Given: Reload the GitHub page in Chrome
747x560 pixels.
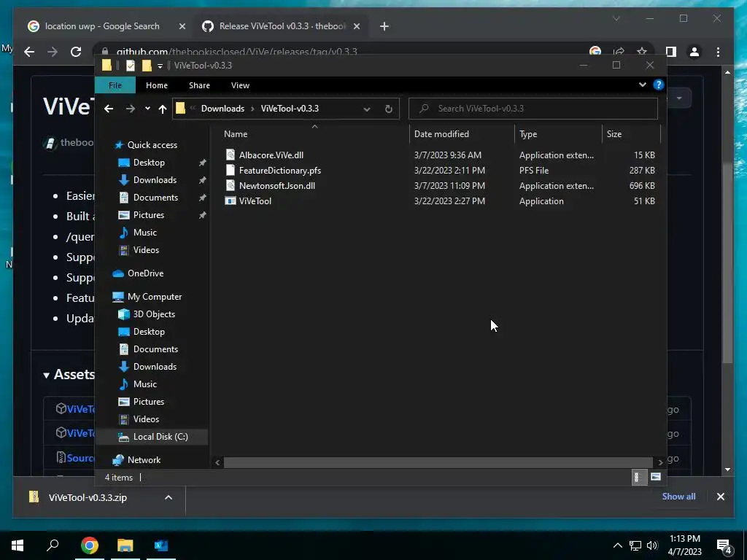Looking at the screenshot, I should pos(76,52).
